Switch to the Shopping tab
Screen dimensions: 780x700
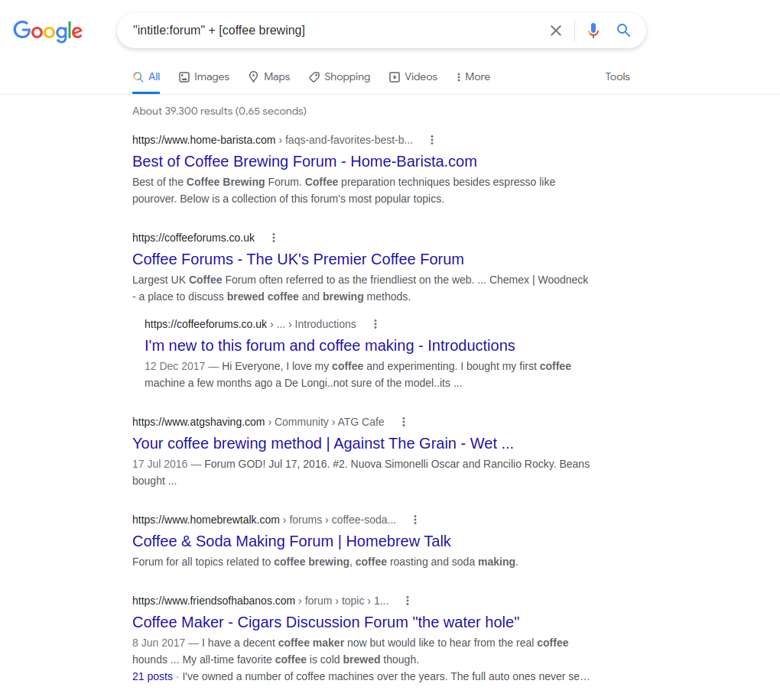340,77
